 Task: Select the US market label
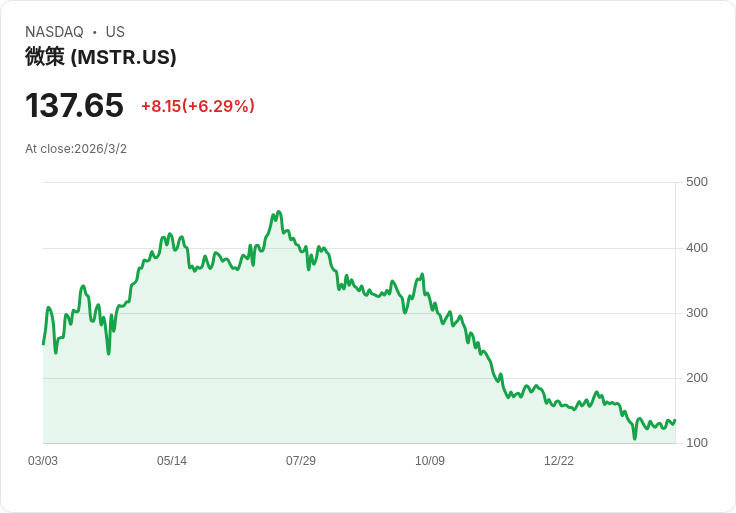[x=115, y=32]
